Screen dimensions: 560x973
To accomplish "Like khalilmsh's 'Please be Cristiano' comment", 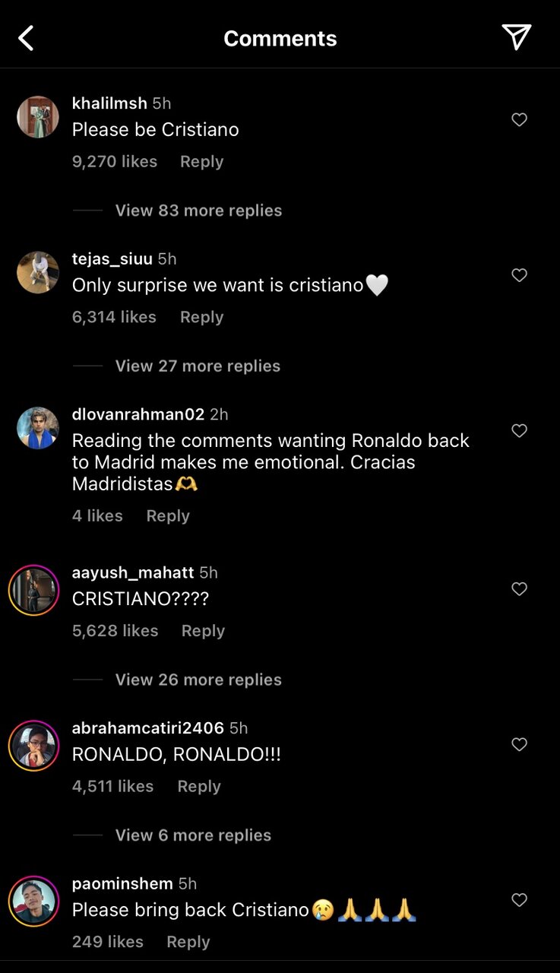I will [x=519, y=120].
